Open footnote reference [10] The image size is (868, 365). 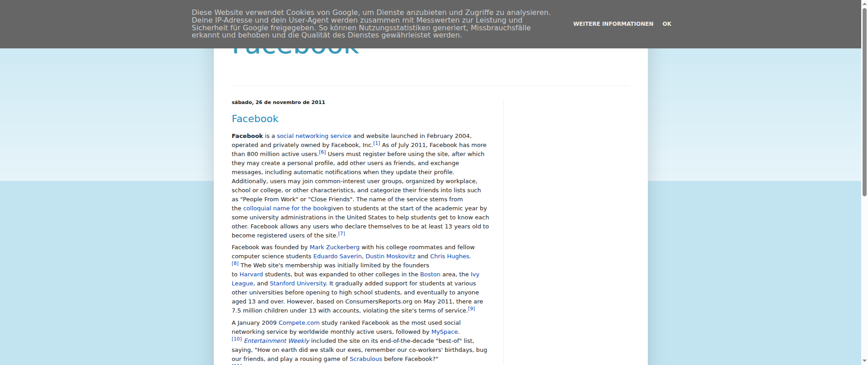click(x=237, y=339)
